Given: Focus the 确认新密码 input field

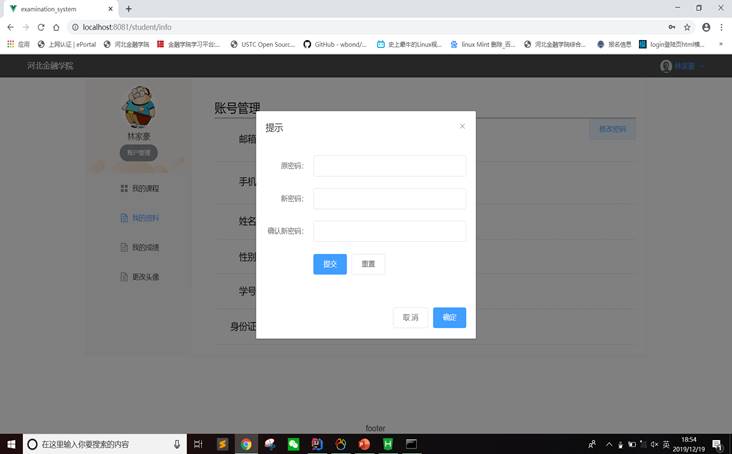Looking at the screenshot, I should pyautogui.click(x=389, y=231).
